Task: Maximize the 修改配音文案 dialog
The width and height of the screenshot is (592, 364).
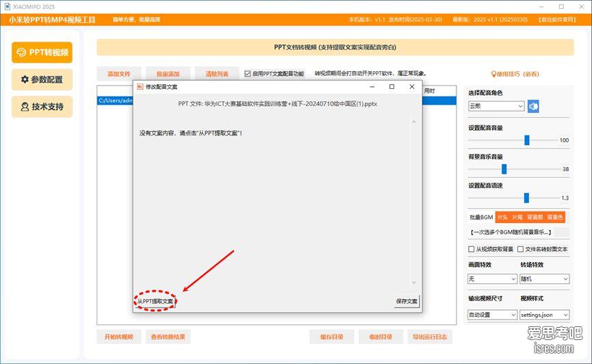Action: click(x=392, y=86)
